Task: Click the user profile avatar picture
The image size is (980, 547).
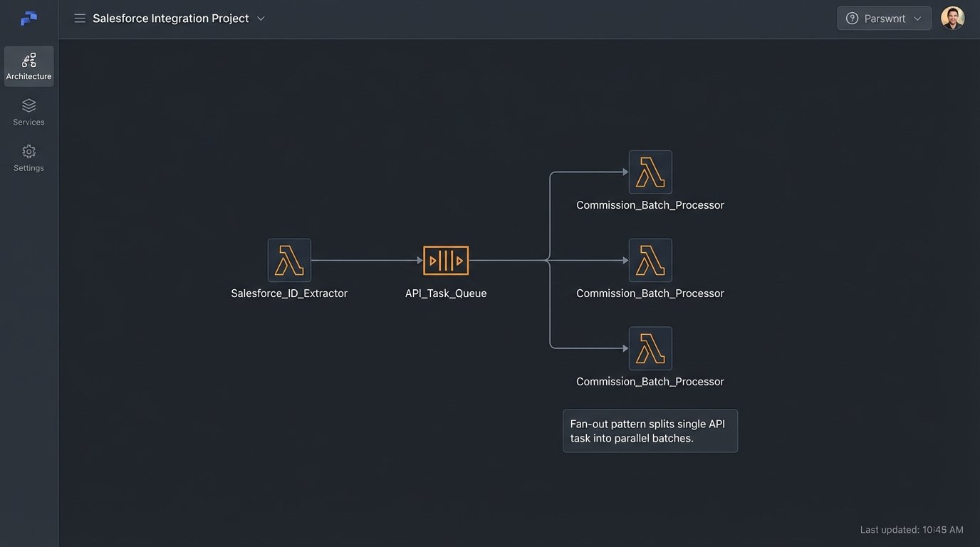Action: point(952,18)
